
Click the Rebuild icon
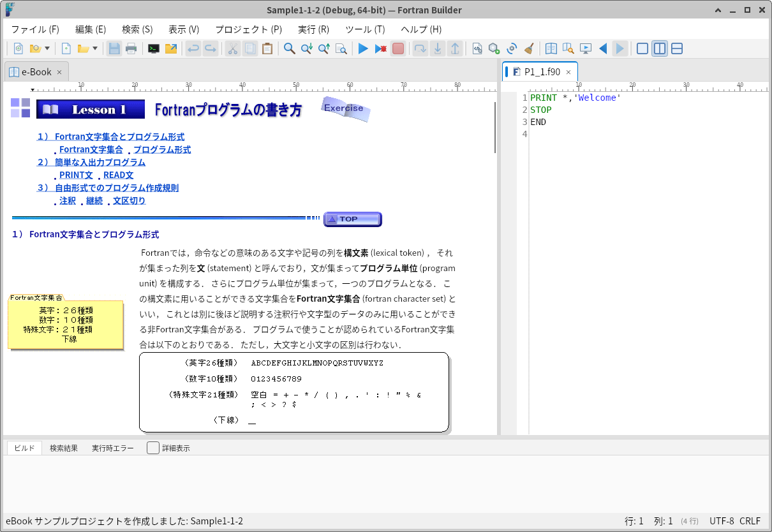pos(511,48)
